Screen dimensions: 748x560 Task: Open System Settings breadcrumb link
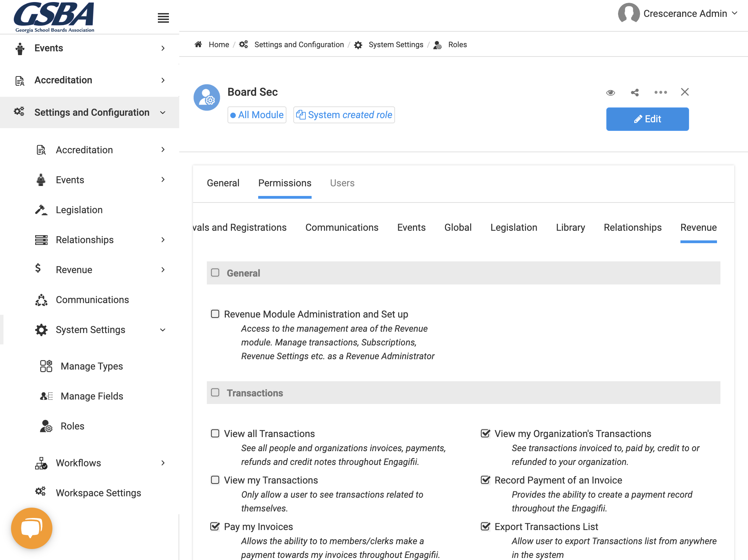(396, 44)
